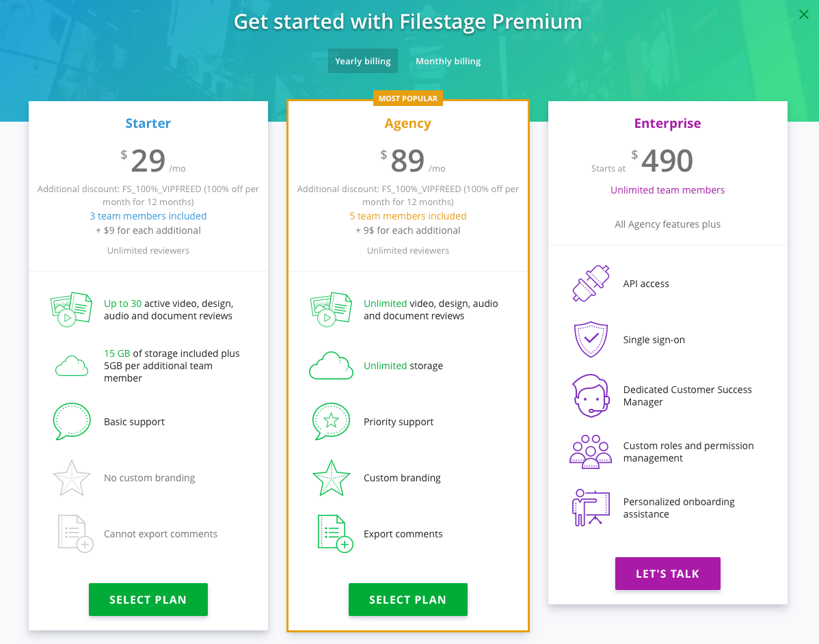Click the Single sign-on shield icon
819x644 pixels.
point(591,340)
